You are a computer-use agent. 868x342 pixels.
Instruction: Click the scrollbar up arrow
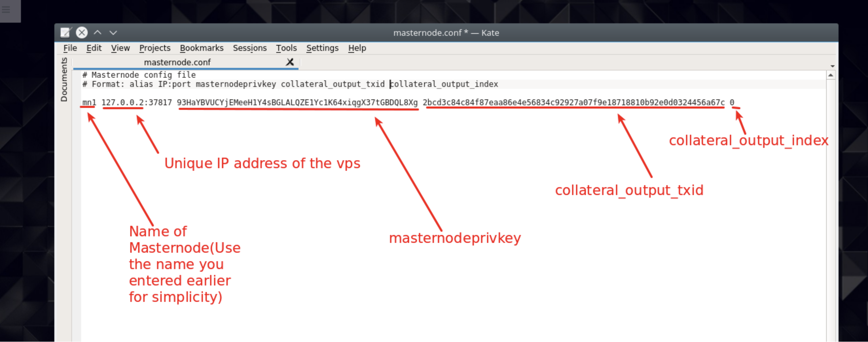click(x=831, y=76)
